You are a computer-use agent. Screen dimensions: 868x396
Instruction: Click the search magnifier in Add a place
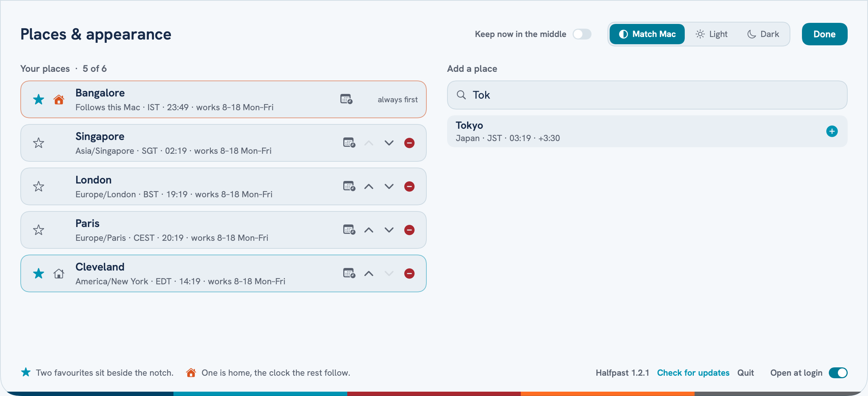461,95
